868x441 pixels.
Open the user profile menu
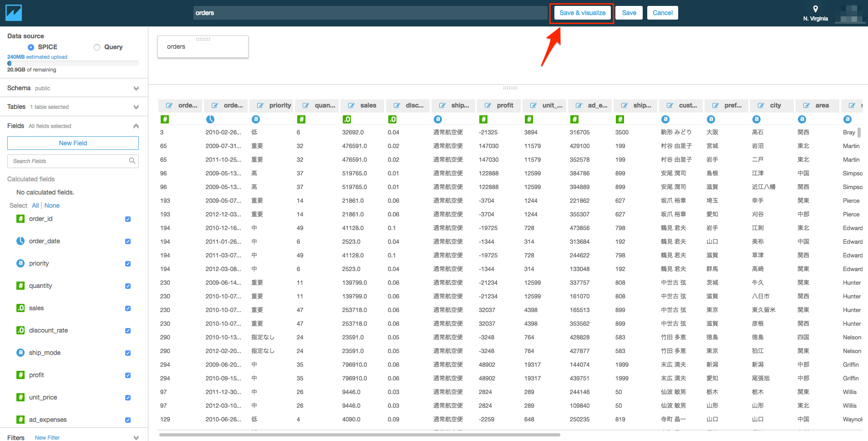tap(849, 13)
